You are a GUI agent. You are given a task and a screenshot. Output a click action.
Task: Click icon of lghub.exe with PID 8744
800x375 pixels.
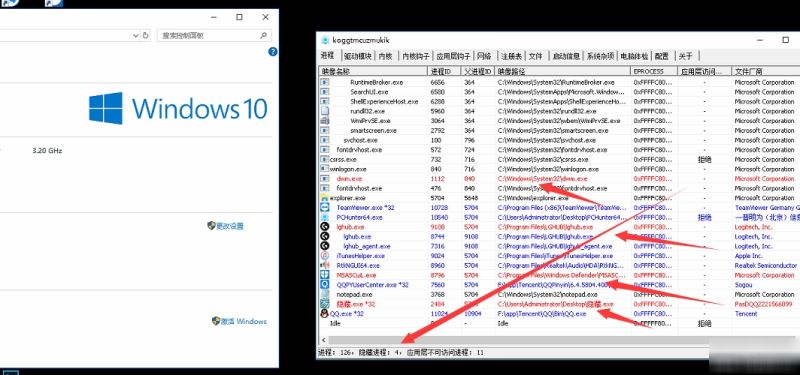coord(324,237)
